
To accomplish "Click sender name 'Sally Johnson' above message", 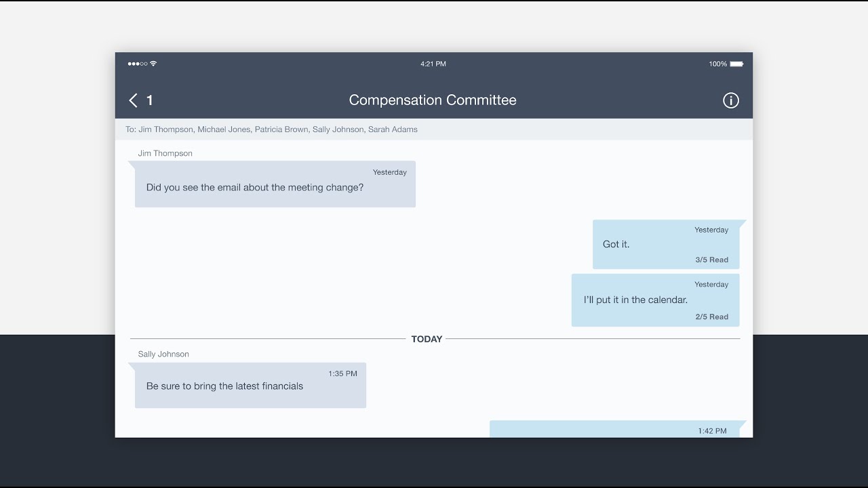I will 163,354.
